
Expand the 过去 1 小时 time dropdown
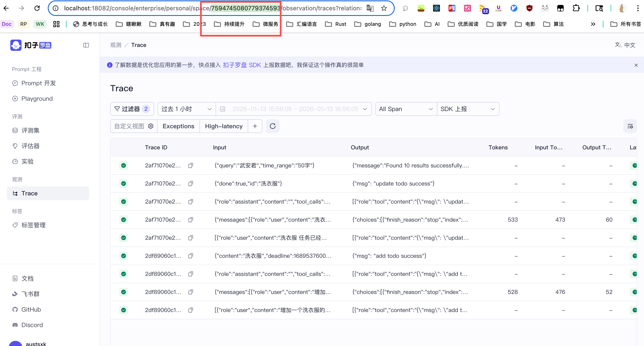(186, 109)
